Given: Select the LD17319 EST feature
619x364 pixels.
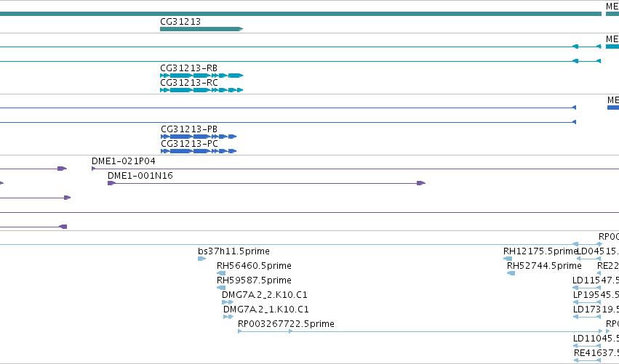Looking at the screenshot, I should tap(587, 317).
